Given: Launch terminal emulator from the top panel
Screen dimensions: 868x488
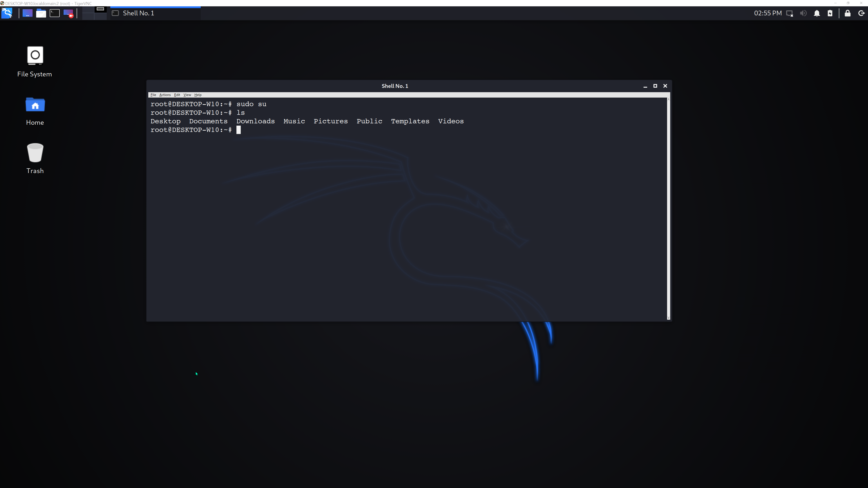Looking at the screenshot, I should pyautogui.click(x=54, y=13).
